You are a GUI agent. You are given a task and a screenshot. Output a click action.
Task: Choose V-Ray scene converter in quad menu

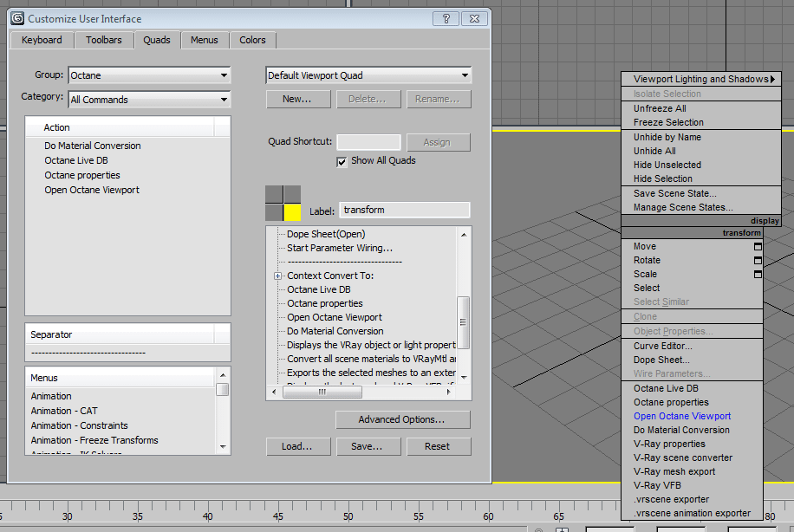683,457
